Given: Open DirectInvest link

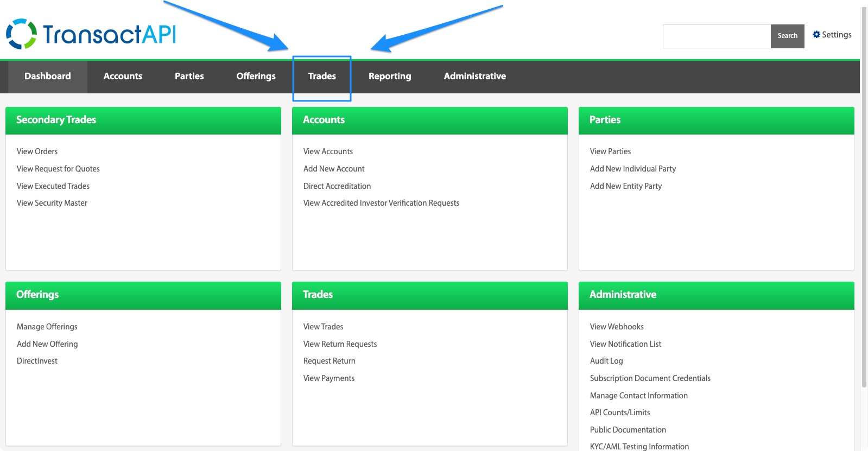Looking at the screenshot, I should pos(37,361).
